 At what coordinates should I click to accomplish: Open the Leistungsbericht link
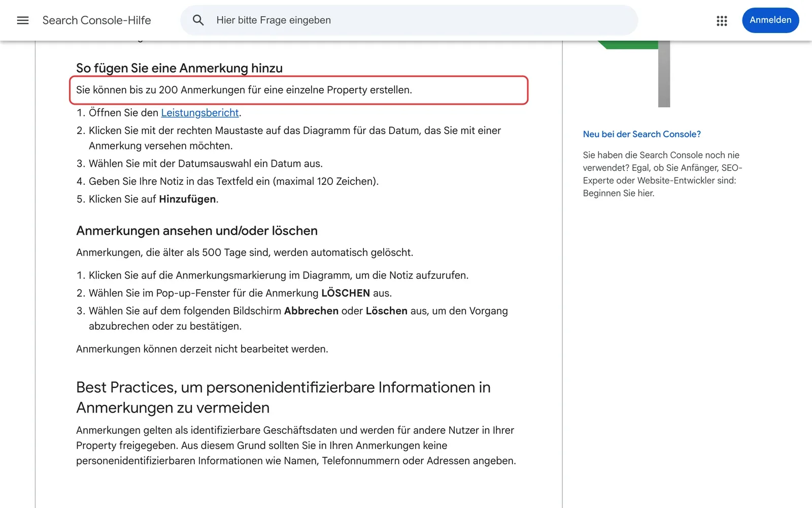(x=200, y=113)
